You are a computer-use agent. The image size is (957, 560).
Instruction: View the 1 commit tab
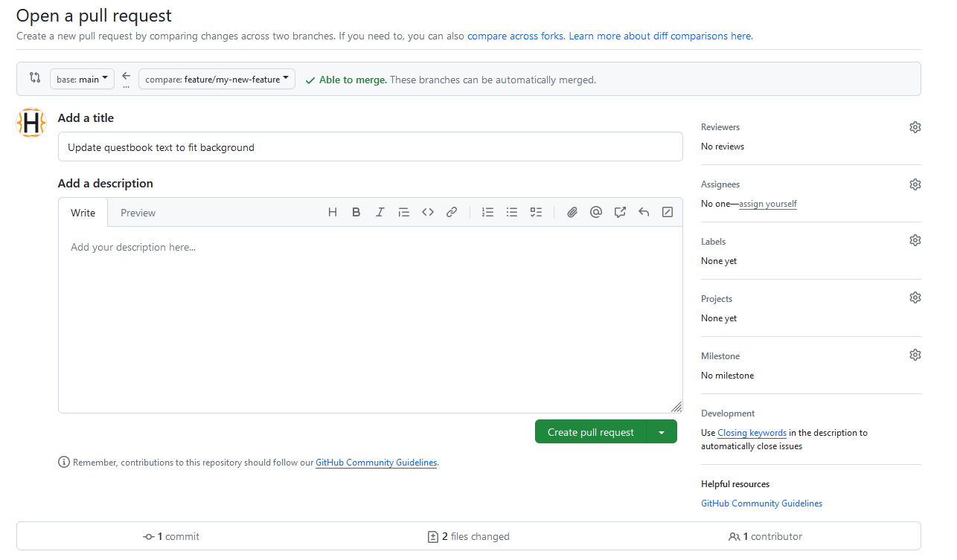(x=171, y=536)
